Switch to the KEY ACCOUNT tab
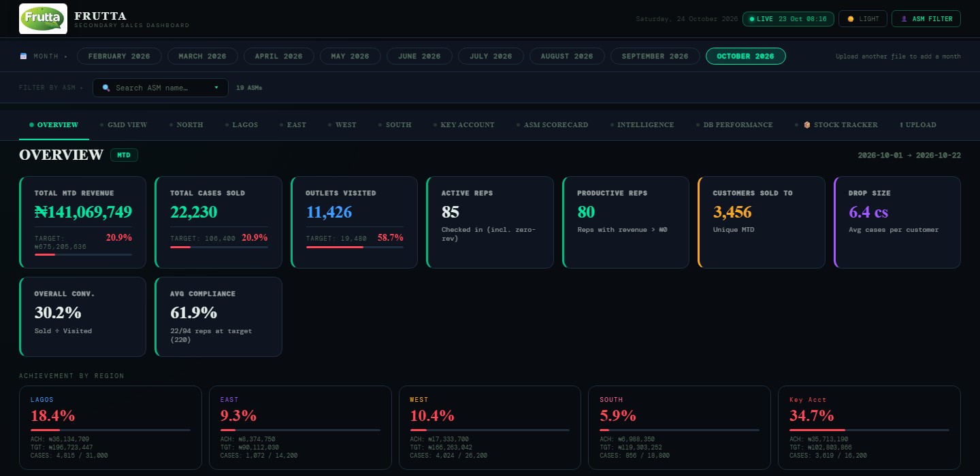The width and height of the screenshot is (980, 476). tap(464, 125)
